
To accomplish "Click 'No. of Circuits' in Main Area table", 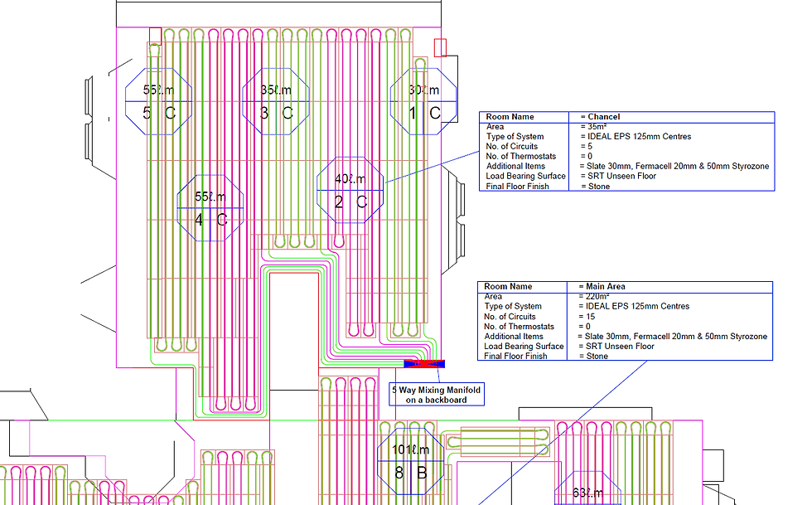I will 510,316.
